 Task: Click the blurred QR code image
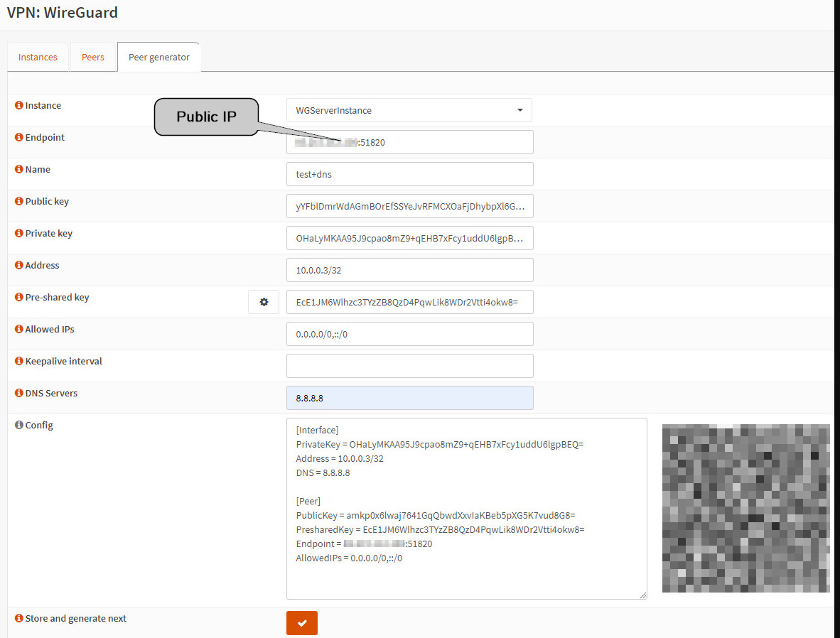coord(745,508)
